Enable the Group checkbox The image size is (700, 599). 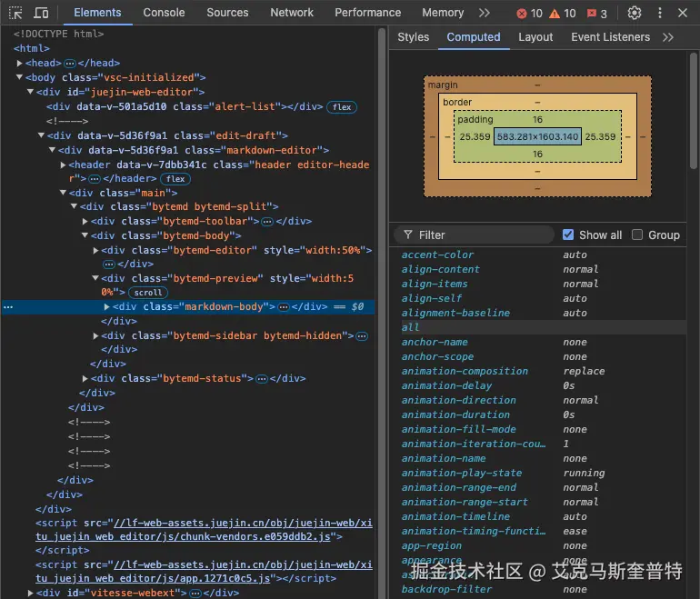[637, 235]
